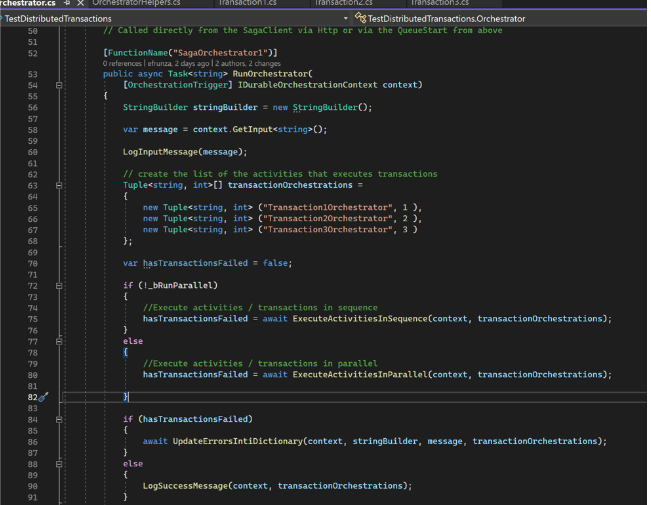Click comment 'Execute activities / transactions in parallel'

coord(260,364)
